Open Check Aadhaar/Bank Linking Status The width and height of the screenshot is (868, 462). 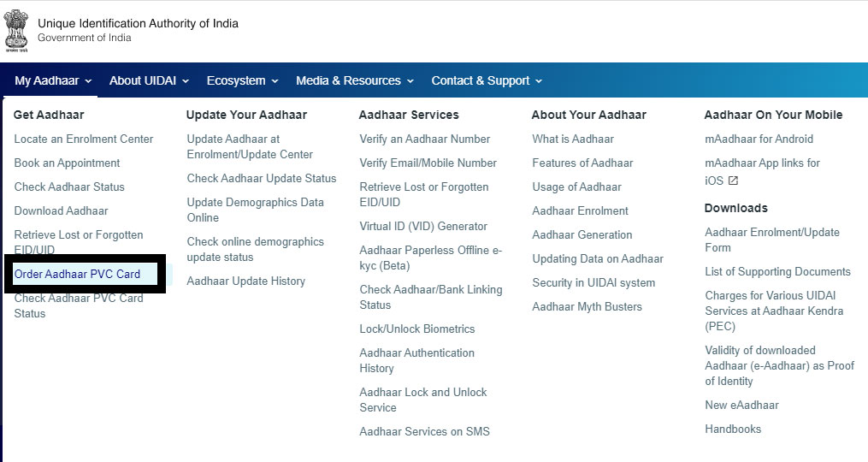coord(431,297)
